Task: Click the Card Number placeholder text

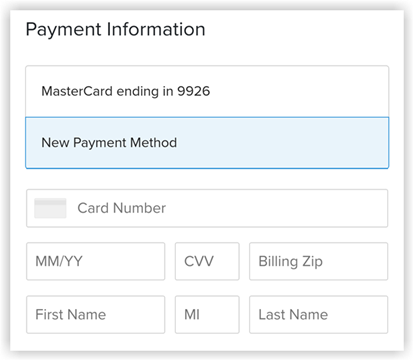Action: point(122,208)
